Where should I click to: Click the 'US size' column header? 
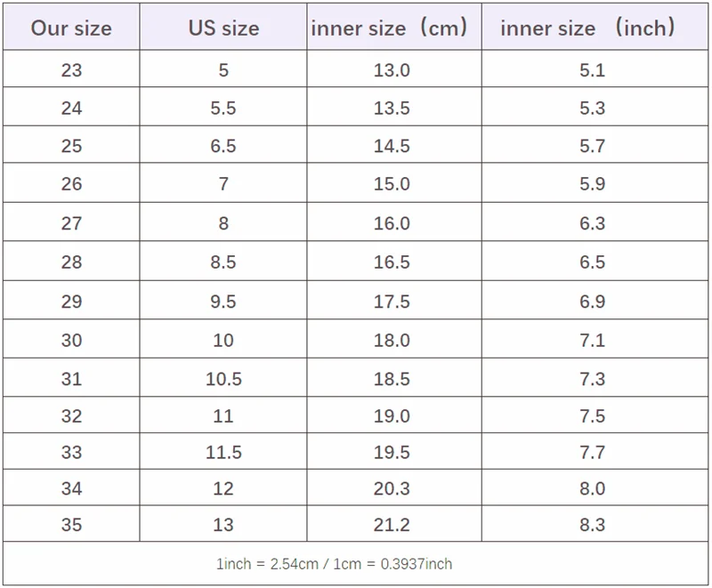[223, 28]
